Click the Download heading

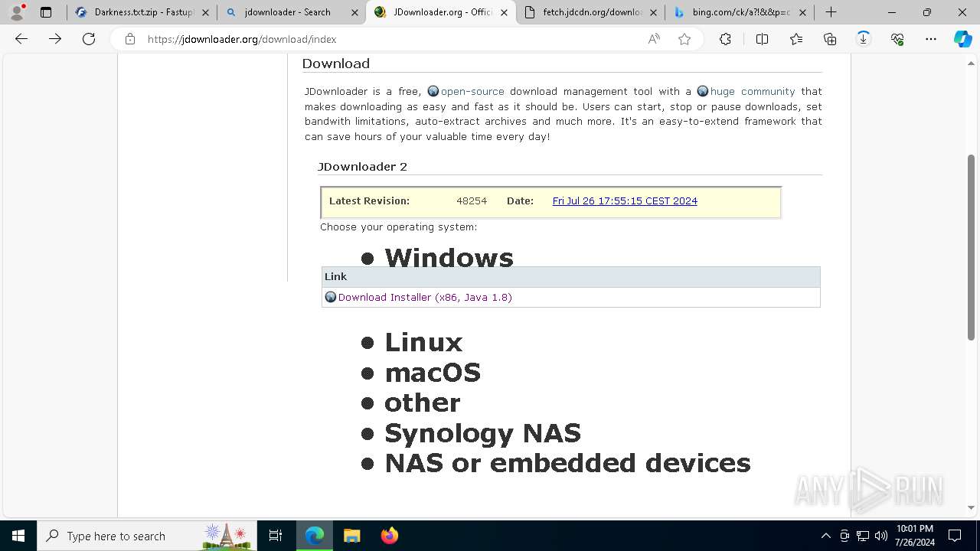click(x=336, y=64)
